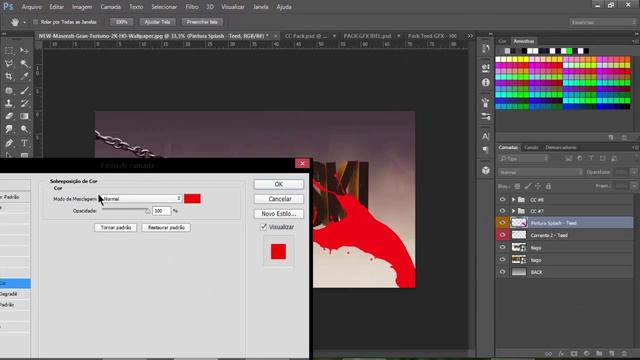Select the History Brush tool
The height and width of the screenshot is (360, 640).
tap(24, 103)
